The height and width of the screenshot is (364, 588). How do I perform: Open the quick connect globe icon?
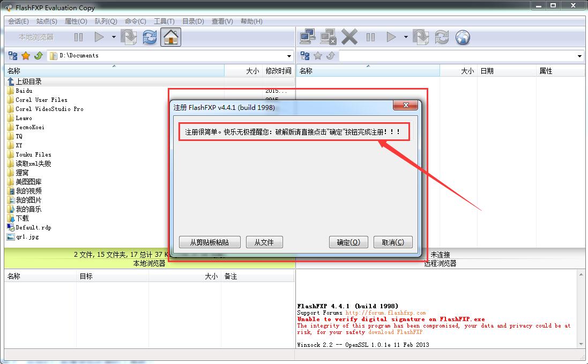(x=462, y=37)
